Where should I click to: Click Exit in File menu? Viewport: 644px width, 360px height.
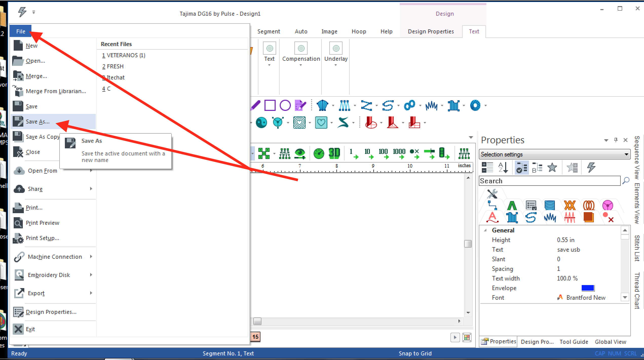pos(53,329)
